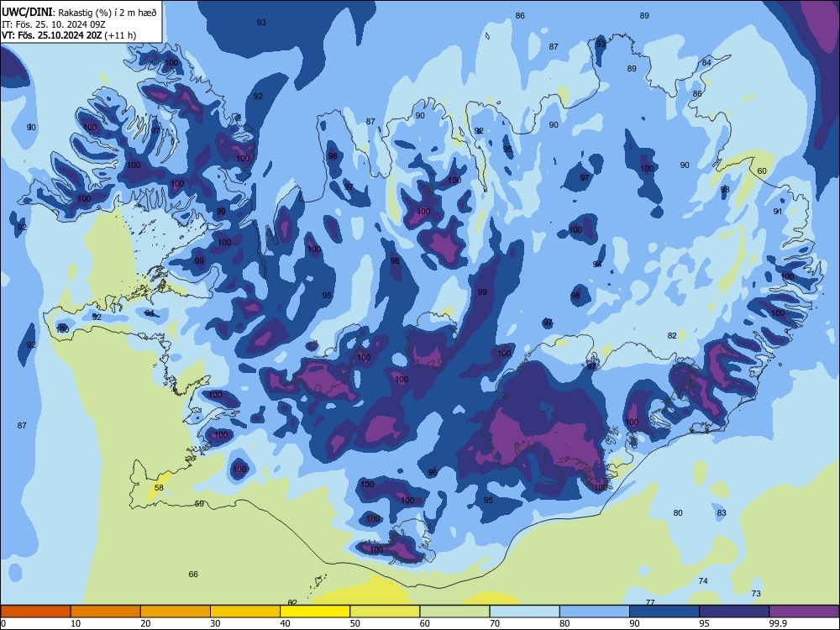Click the dark orange 0–10 legend swatch

(x=35, y=612)
